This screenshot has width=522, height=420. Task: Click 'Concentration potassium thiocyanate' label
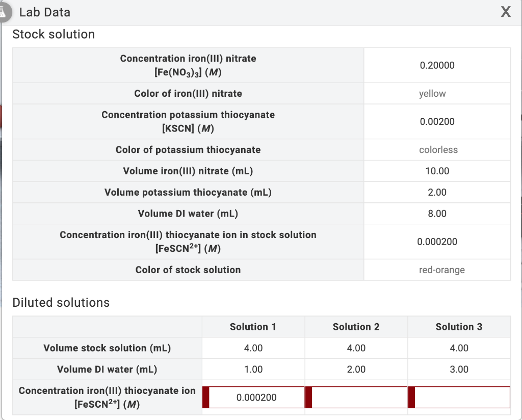click(x=188, y=115)
